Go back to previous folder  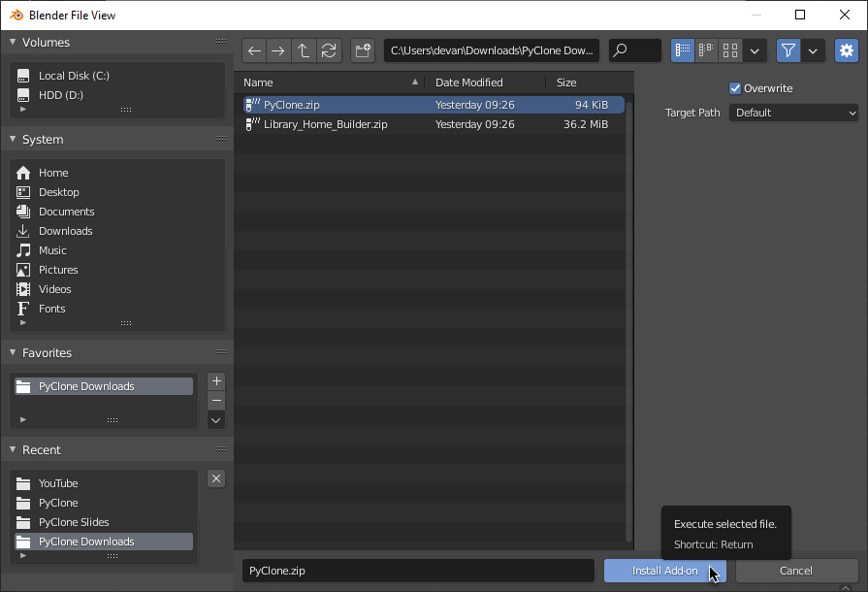254,50
